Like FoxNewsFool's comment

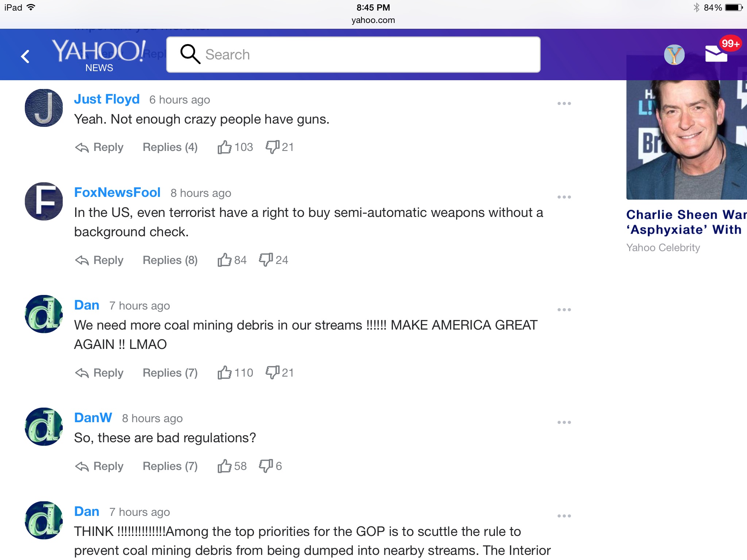click(x=225, y=260)
